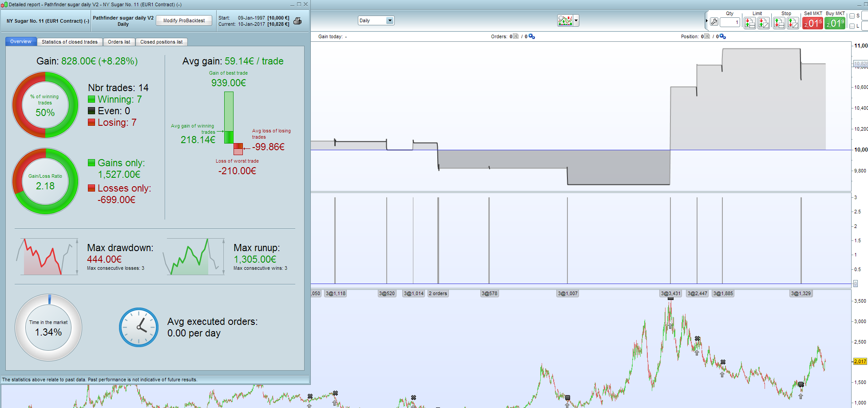The height and width of the screenshot is (408, 868).
Task: Click the Max runup 1,305.00€ value
Action: (x=255, y=259)
